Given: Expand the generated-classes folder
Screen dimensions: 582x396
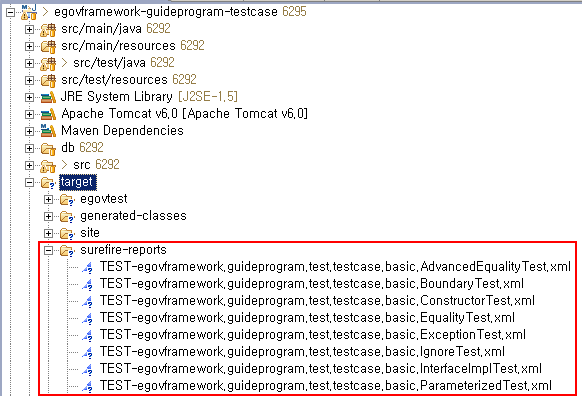Looking at the screenshot, I should [48, 216].
